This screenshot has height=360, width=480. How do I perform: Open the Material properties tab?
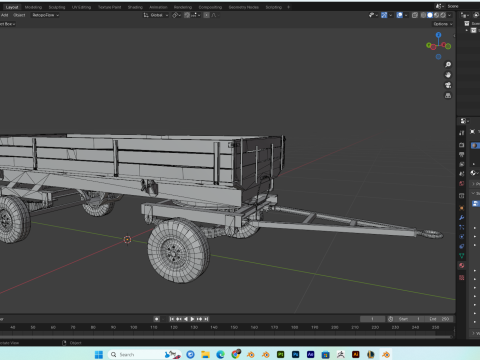point(462,266)
